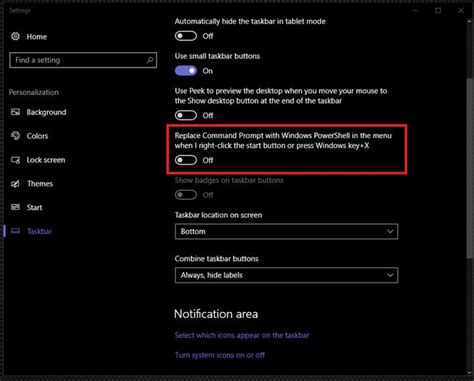474x381 pixels.
Task: Toggle the Peek desktop preview switch
Action: pos(186,115)
